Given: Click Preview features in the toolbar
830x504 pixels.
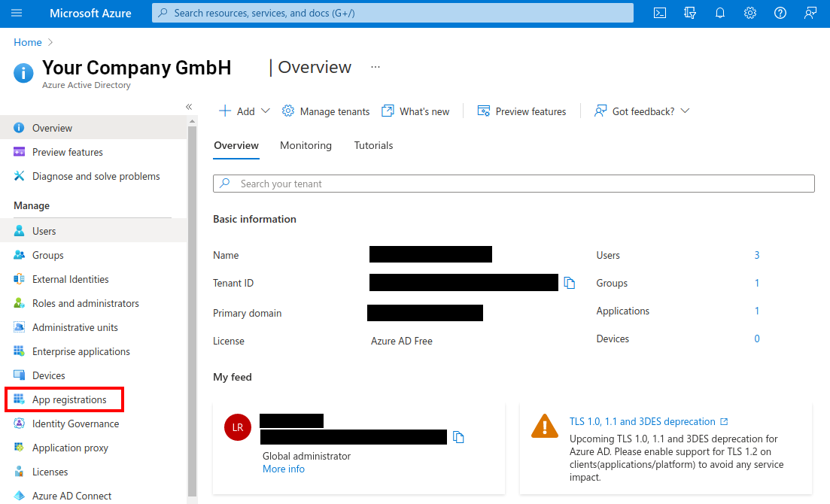Looking at the screenshot, I should 522,111.
